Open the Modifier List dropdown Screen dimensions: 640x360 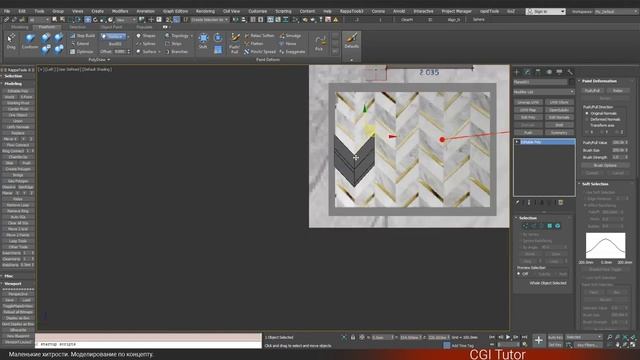point(544,92)
